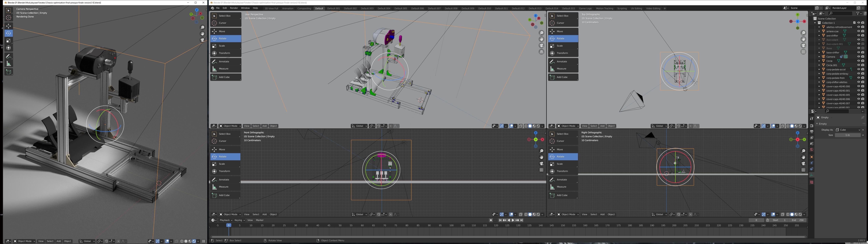This screenshot has height=244, width=868.
Task: Open Global orientation dropdown in the Top Orthographic viewport
Action: click(x=659, y=126)
